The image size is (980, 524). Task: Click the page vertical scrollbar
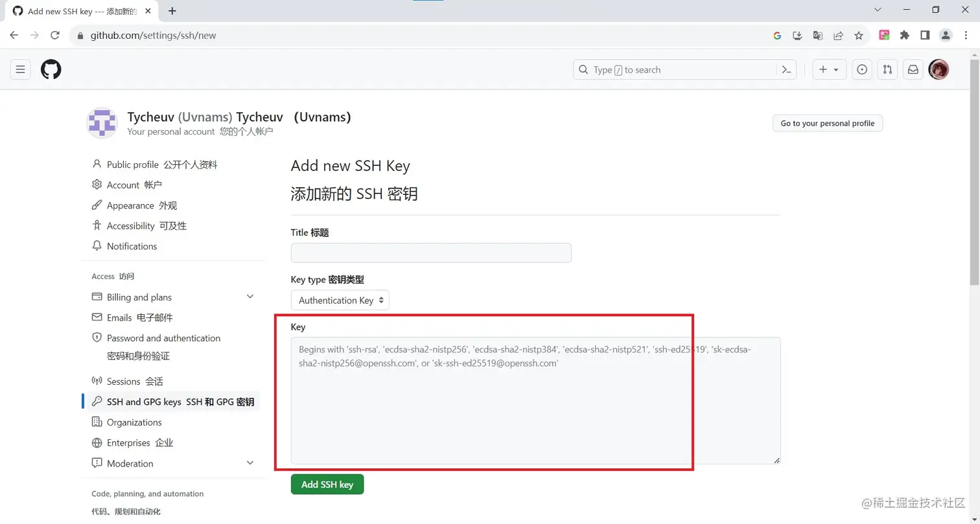[974, 172]
